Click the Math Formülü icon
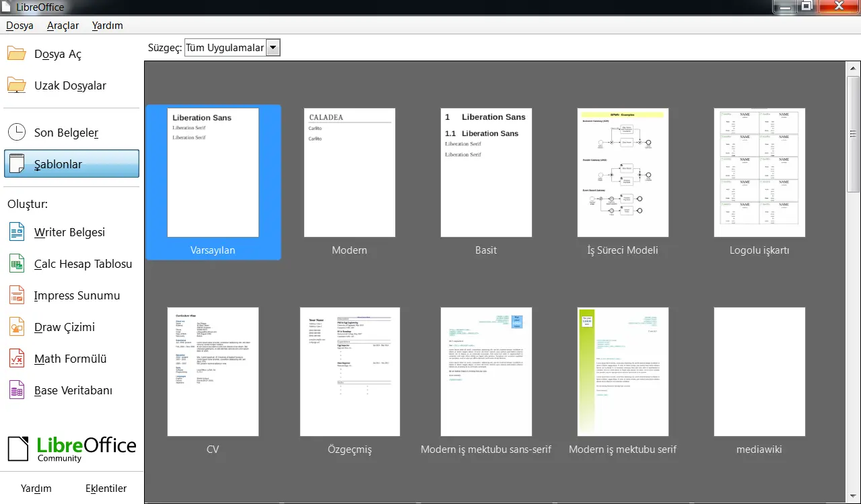Image resolution: width=861 pixels, height=504 pixels. coord(16,359)
